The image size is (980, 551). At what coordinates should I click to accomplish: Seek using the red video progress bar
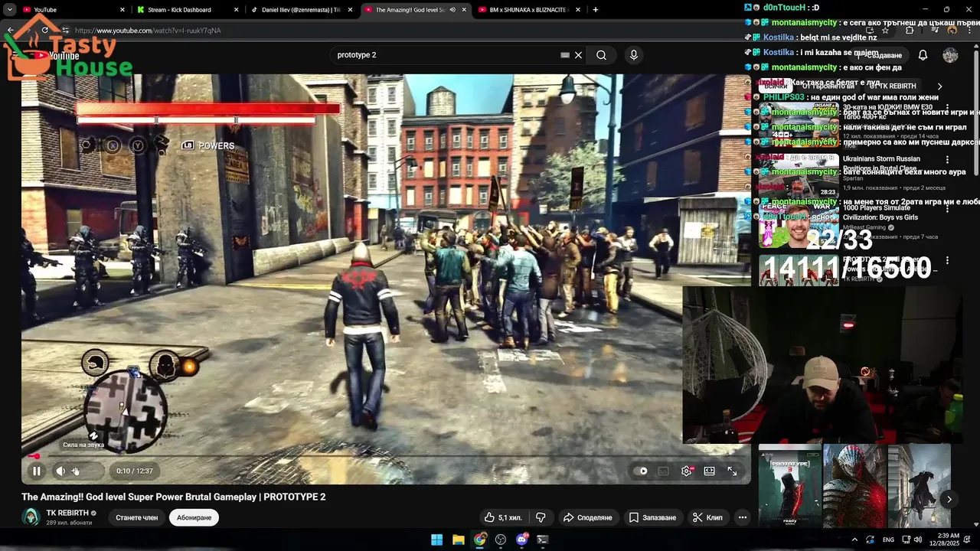(x=386, y=457)
